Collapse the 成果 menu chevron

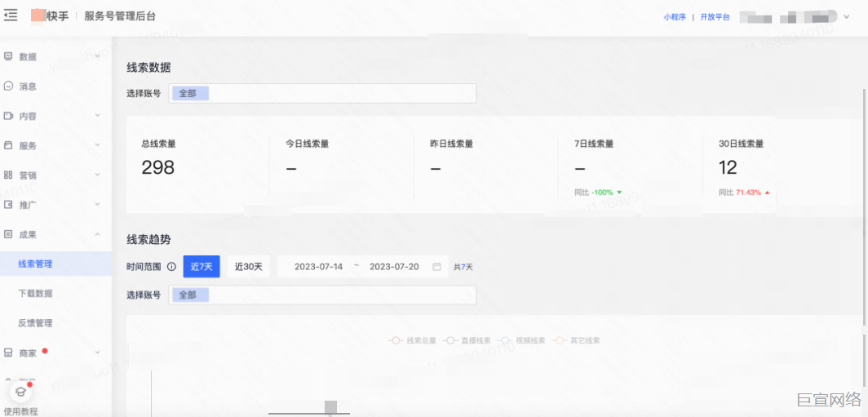(97, 234)
